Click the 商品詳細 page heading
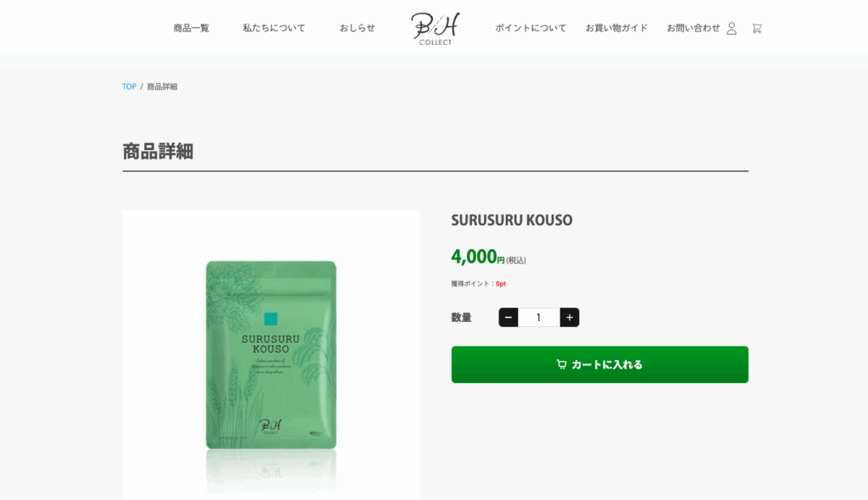 (158, 151)
